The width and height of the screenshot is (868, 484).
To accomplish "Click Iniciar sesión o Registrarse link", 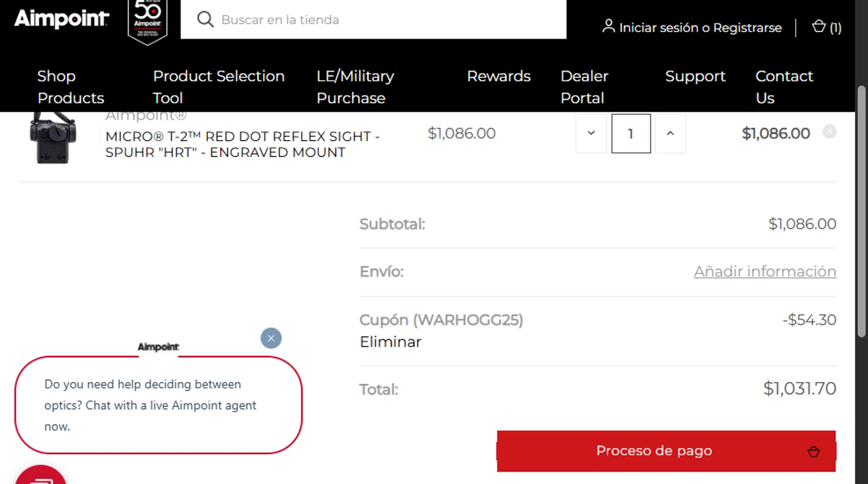I will pos(700,27).
